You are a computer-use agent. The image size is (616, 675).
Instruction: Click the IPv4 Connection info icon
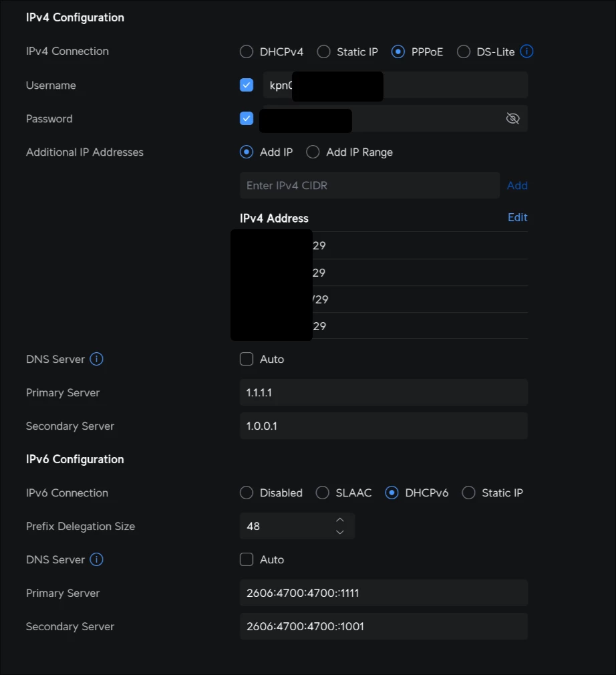point(526,51)
